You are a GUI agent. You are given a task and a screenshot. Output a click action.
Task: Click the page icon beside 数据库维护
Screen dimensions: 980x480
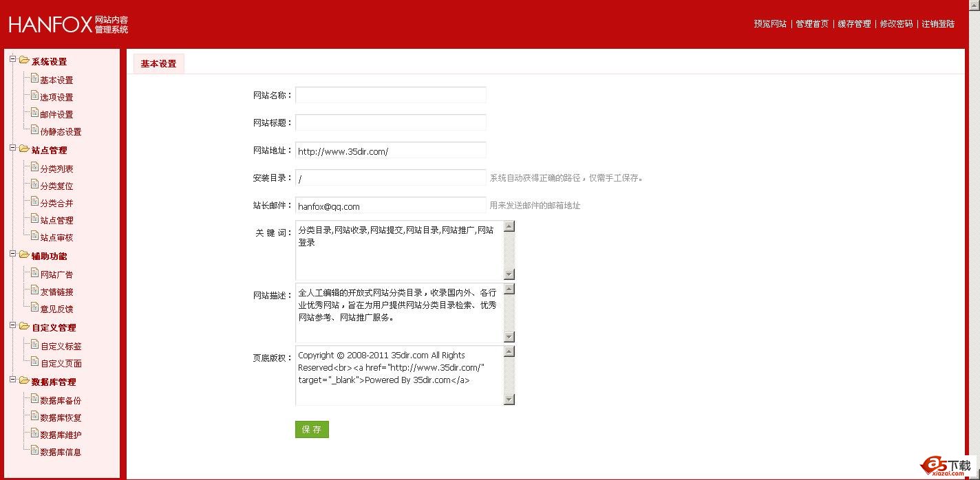click(34, 433)
